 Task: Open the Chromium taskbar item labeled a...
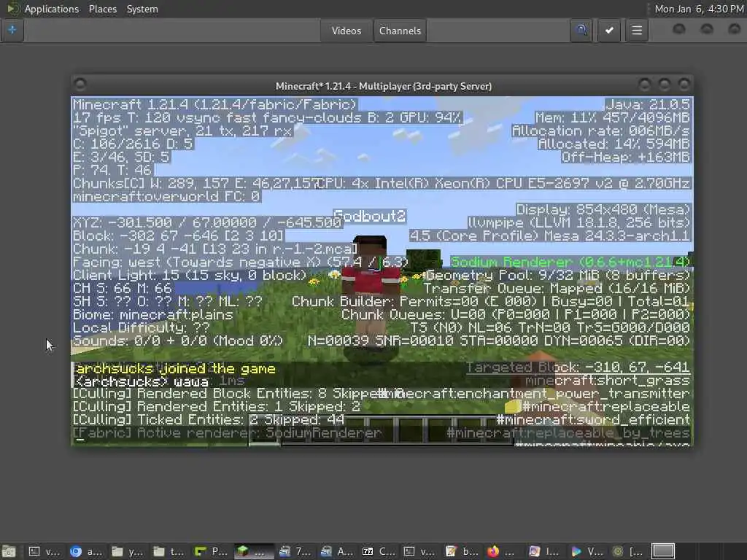coord(86,551)
